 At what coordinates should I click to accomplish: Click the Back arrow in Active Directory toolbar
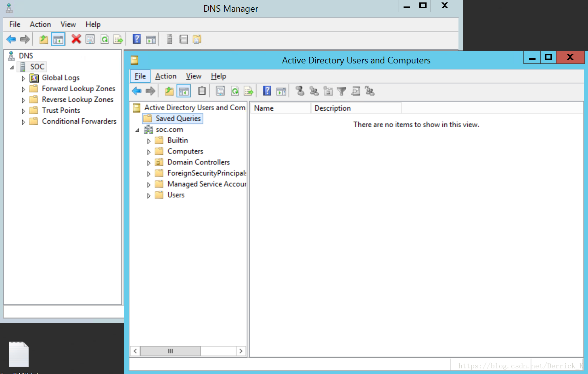click(137, 91)
